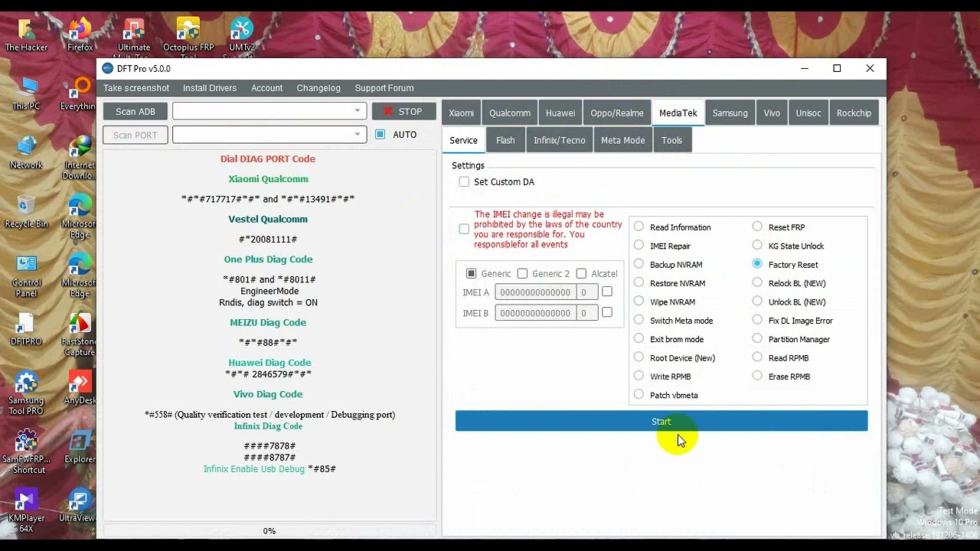The width and height of the screenshot is (980, 551).
Task: Toggle the AUTO checkbox
Action: click(x=381, y=135)
